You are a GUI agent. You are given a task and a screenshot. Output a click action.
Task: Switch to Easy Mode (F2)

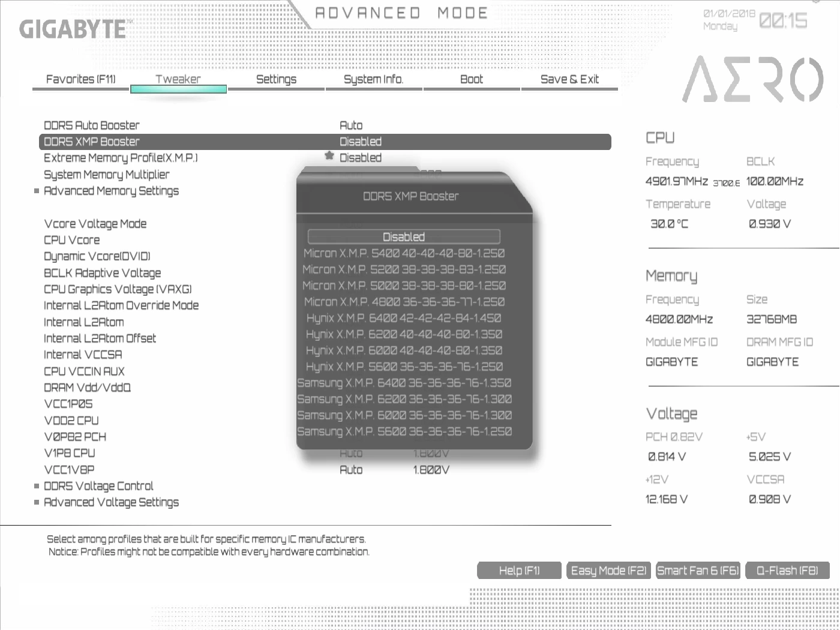point(608,571)
